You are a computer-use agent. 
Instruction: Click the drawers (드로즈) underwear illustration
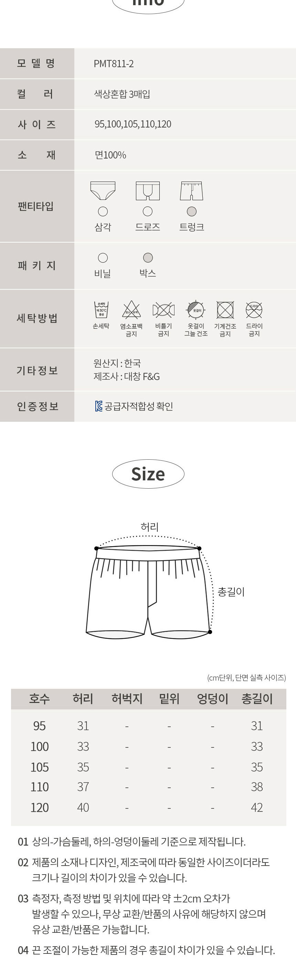tap(148, 191)
